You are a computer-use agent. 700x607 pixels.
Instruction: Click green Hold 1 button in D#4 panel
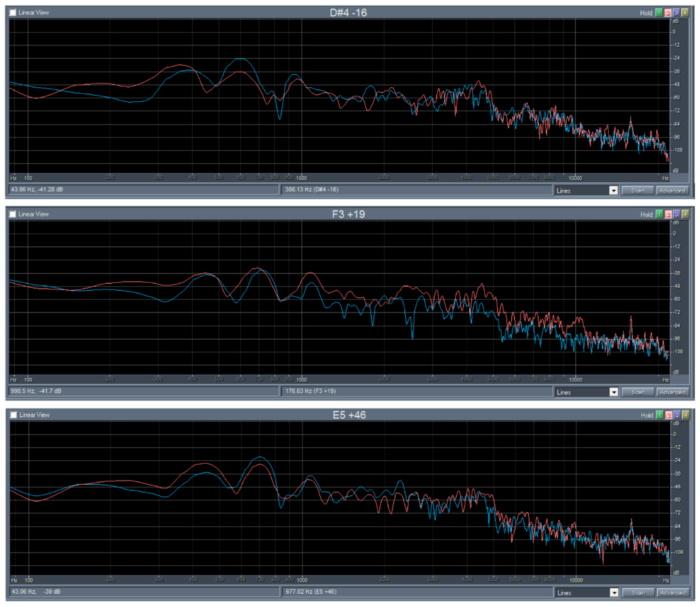(659, 12)
